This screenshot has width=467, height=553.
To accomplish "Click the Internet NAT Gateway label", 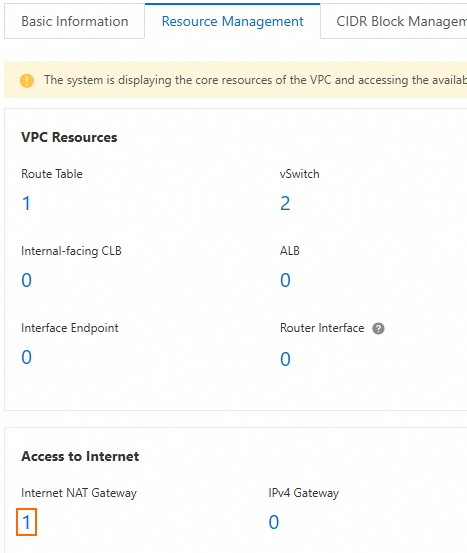I will (x=79, y=493).
